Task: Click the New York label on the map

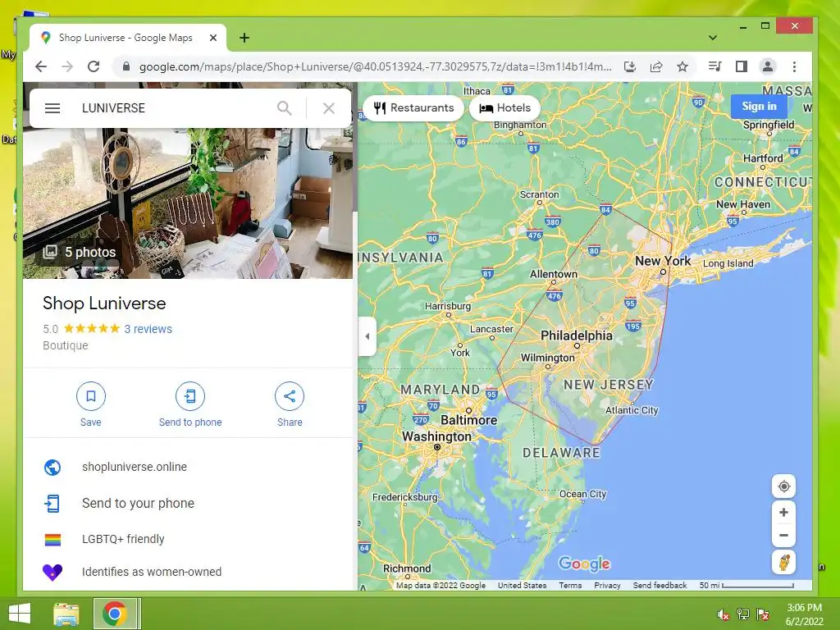Action: (663, 261)
